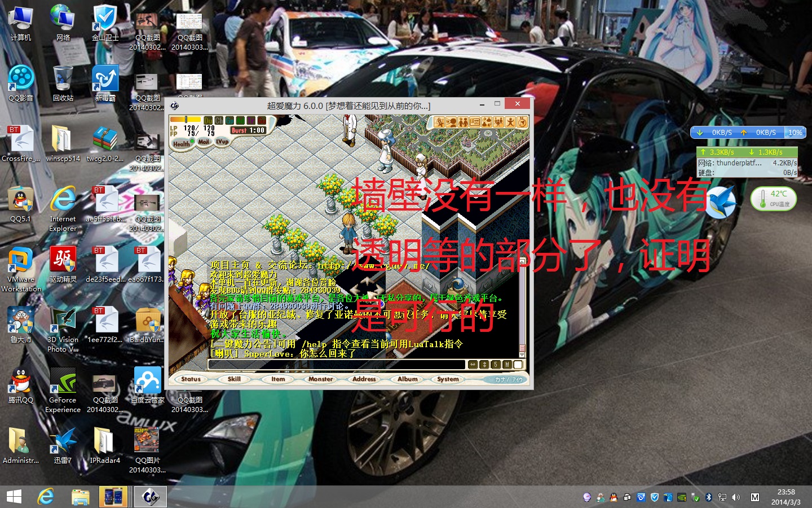Open the Status menu in the game

(x=191, y=379)
